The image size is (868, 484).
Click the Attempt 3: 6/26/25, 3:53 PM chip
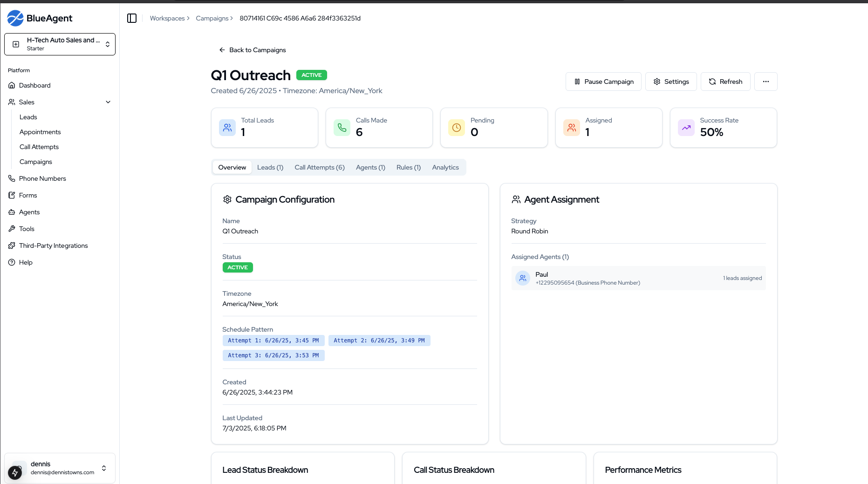click(273, 355)
